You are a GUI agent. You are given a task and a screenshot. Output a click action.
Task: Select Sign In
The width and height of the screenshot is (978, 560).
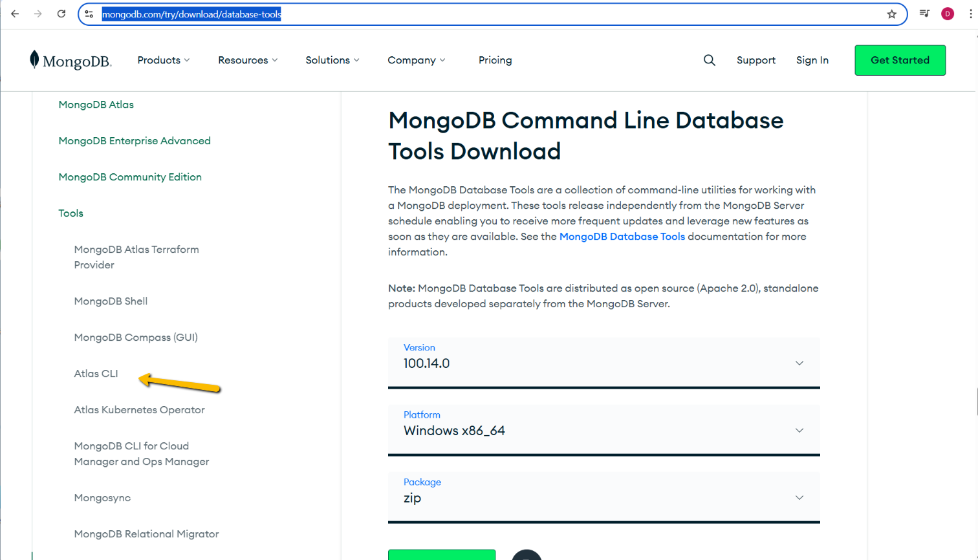812,59
